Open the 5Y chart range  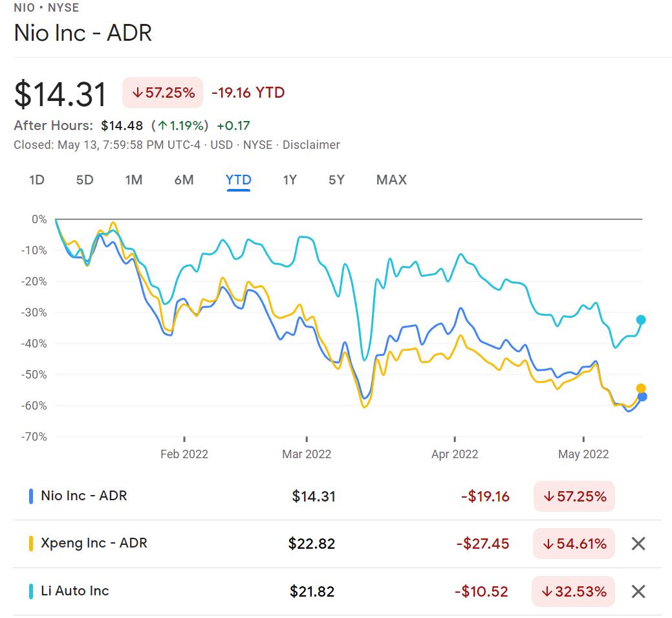pyautogui.click(x=336, y=180)
